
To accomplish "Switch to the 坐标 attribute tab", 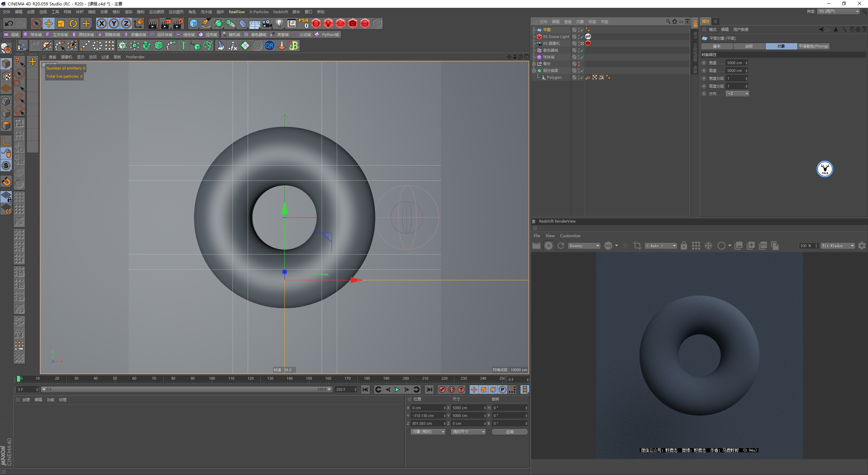I will [749, 46].
